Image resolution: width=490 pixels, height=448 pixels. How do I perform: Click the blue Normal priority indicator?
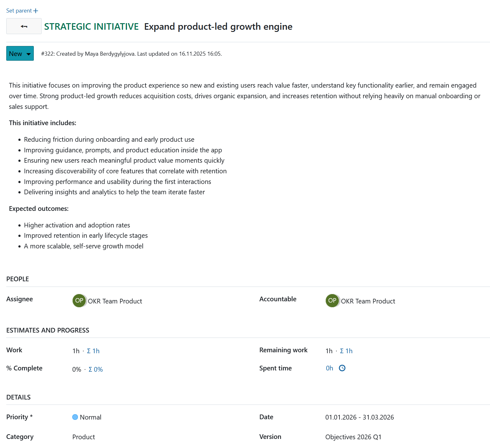pos(75,417)
